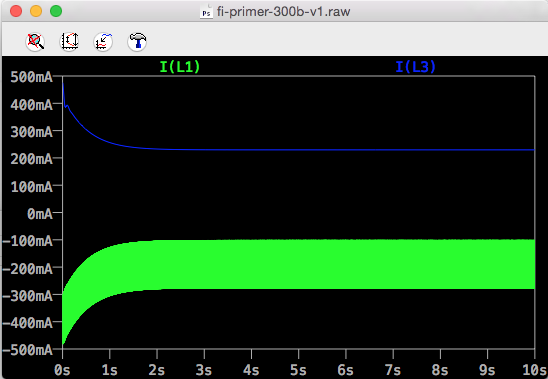Click the blue I(L3) waveform curve
Viewport: 548px width, 379px height.
tap(315, 150)
